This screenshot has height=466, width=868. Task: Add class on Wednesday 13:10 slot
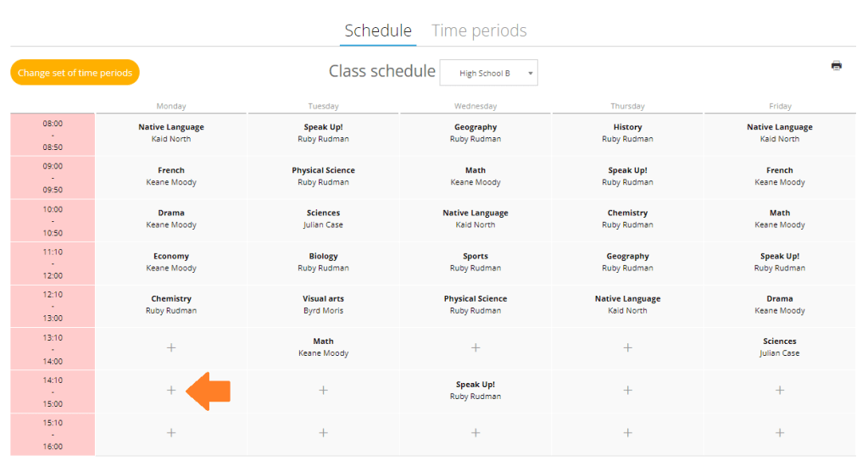476,347
